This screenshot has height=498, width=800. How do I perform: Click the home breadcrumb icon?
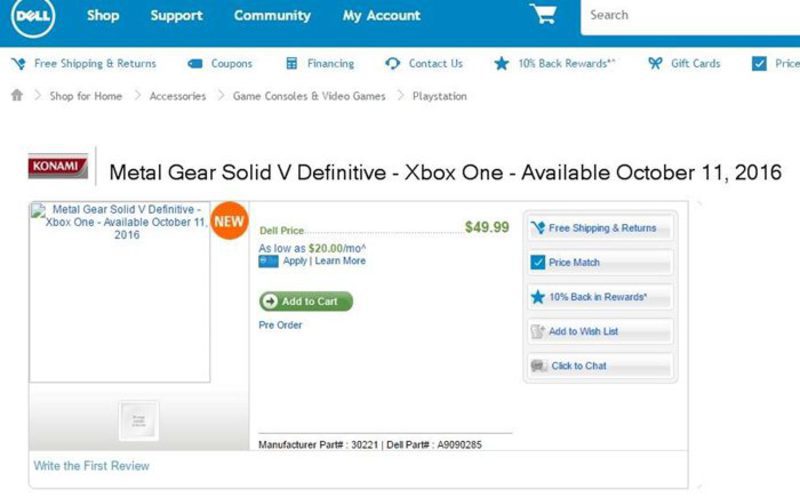pos(16,96)
